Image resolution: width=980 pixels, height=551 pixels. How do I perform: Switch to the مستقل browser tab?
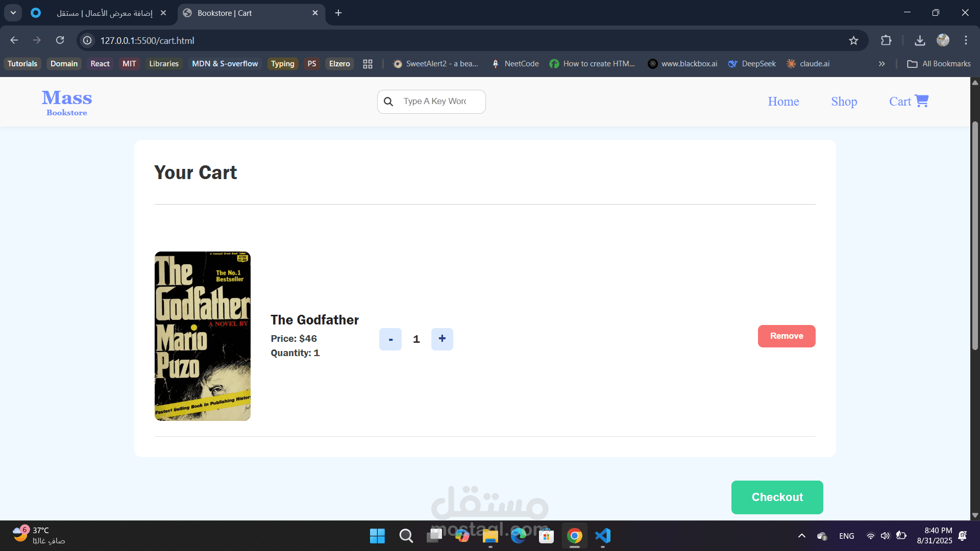(99, 13)
